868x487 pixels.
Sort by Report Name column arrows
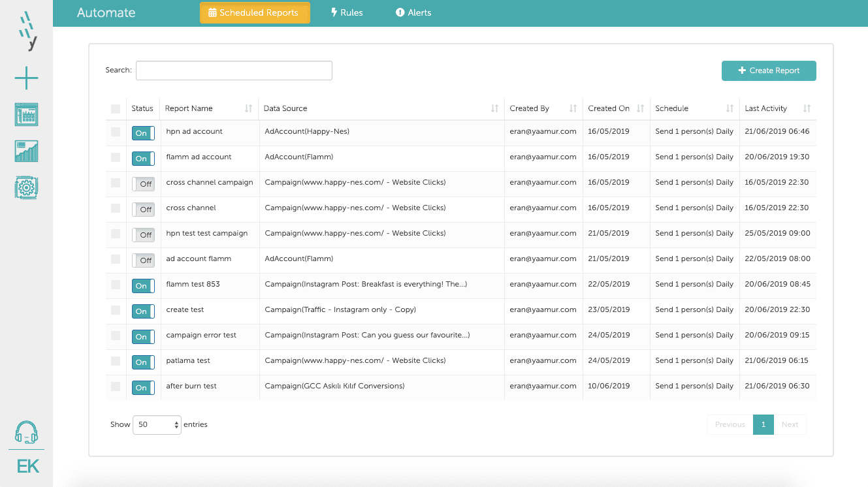tap(248, 108)
